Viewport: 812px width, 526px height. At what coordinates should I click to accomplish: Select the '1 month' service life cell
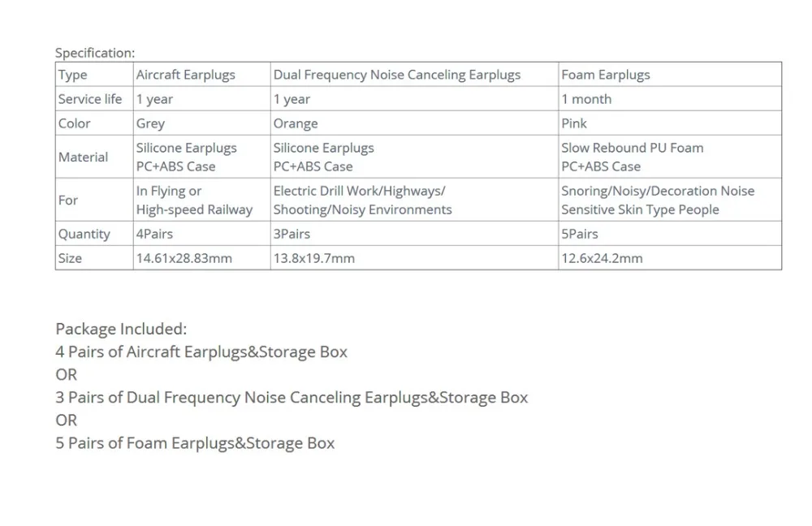[x=670, y=99]
